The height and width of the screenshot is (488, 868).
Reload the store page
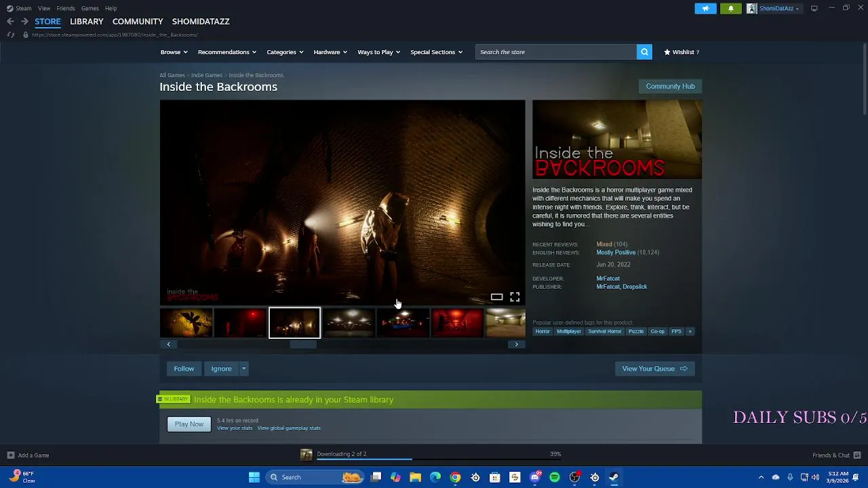pyautogui.click(x=10, y=35)
